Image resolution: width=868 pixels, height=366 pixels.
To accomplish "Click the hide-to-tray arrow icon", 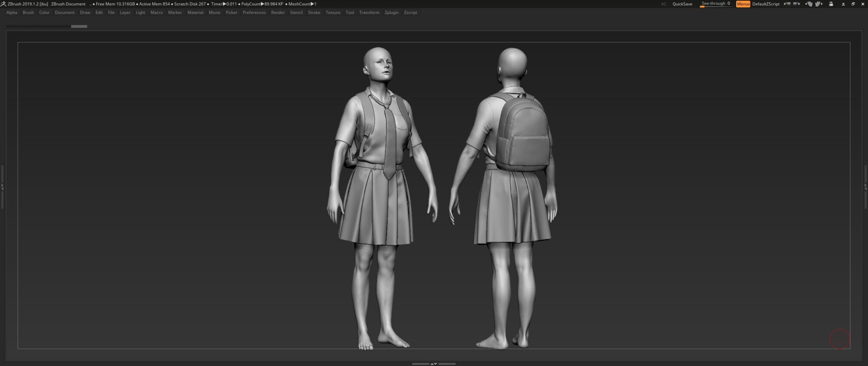I will 843,4.
